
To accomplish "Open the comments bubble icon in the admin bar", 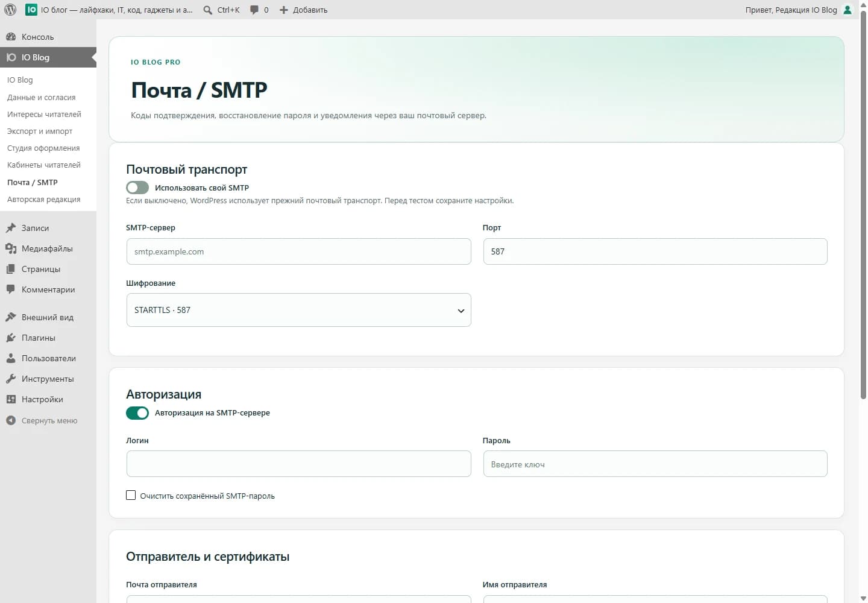I will click(x=254, y=10).
